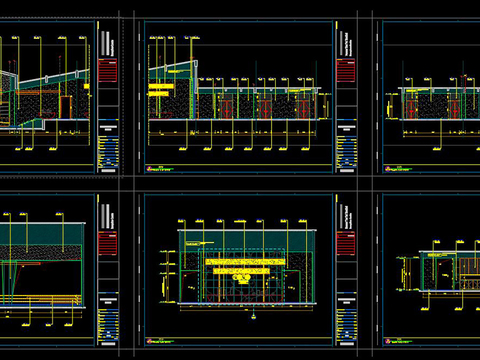Select red title block in top-left sheet

pos(108,70)
